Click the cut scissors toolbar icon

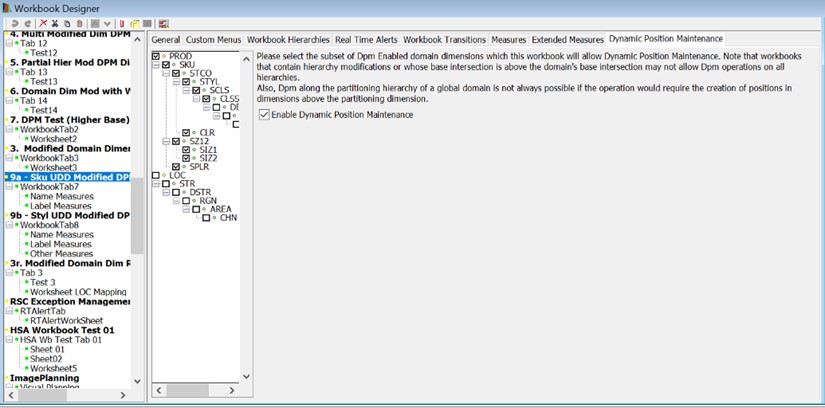pyautogui.click(x=55, y=24)
